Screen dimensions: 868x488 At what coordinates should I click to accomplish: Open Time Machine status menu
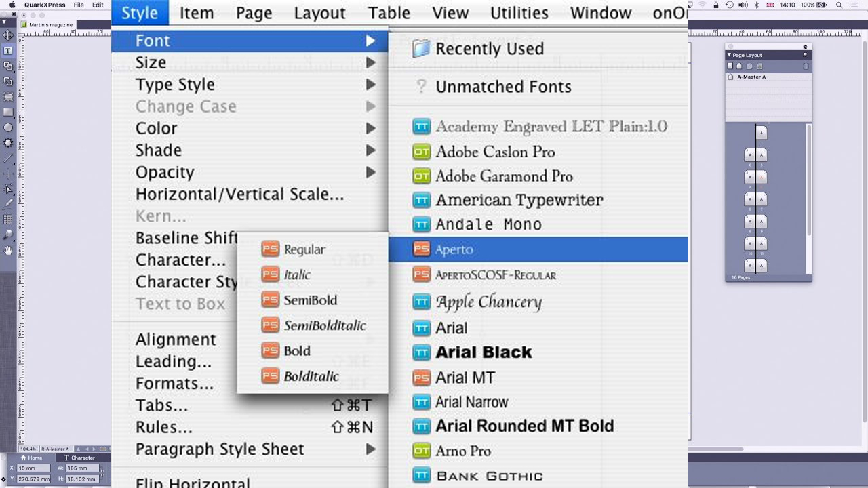tap(729, 5)
